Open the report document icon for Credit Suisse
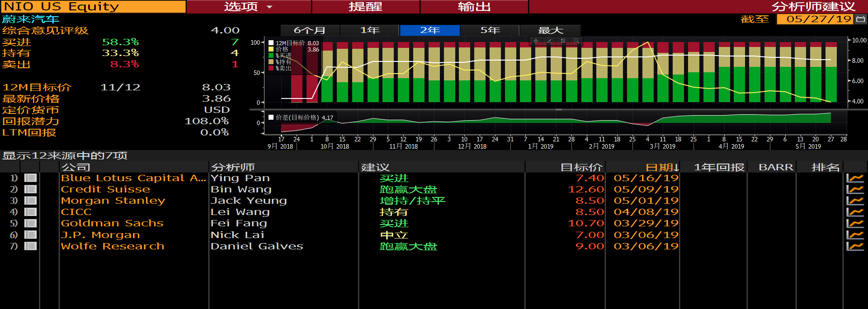This screenshot has height=309, width=868. click(x=30, y=189)
